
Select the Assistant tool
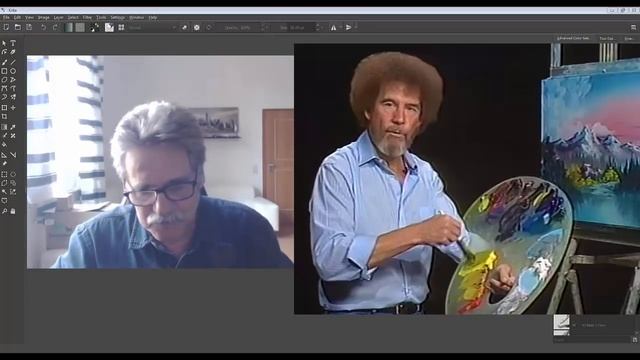click(4, 155)
